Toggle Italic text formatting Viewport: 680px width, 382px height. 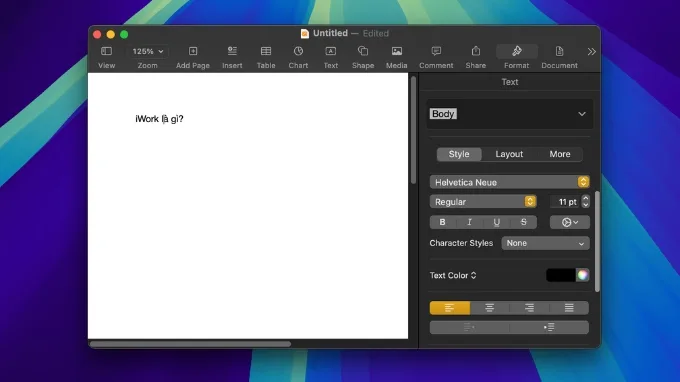pos(469,222)
